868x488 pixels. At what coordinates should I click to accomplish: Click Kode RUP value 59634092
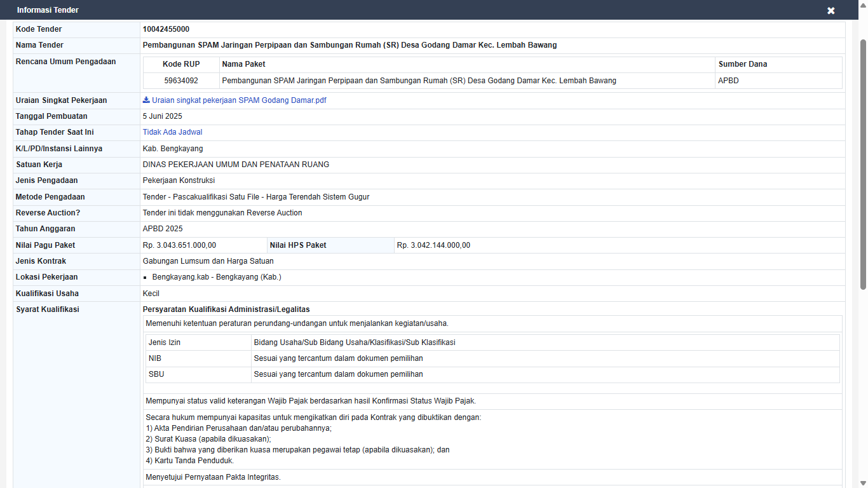181,81
